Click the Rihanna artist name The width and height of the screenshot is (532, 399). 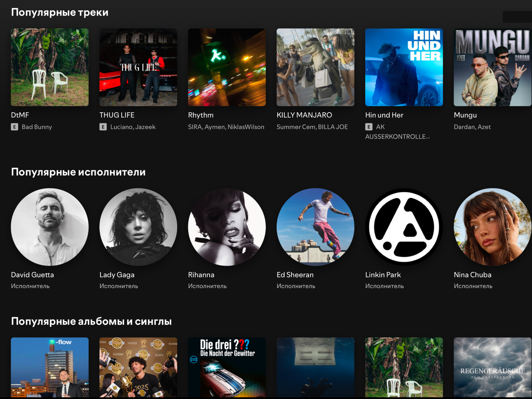(201, 275)
